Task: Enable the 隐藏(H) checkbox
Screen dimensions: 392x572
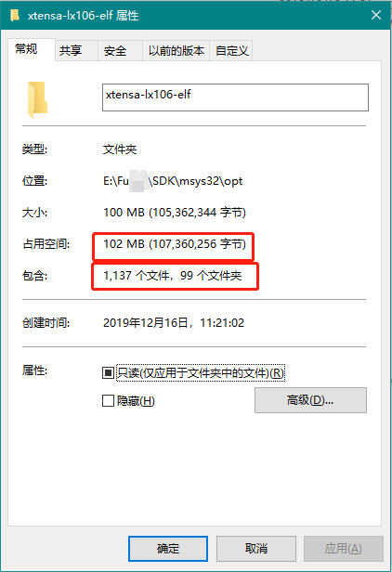Action: pyautogui.click(x=108, y=401)
